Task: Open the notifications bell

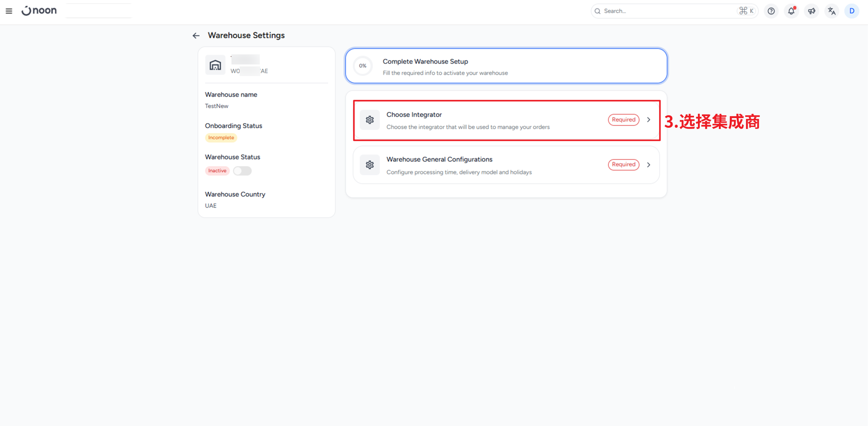Action: (x=791, y=11)
